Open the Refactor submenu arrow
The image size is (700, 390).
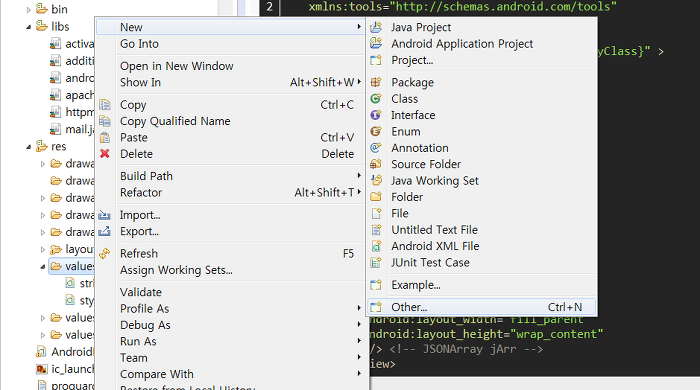[359, 192]
